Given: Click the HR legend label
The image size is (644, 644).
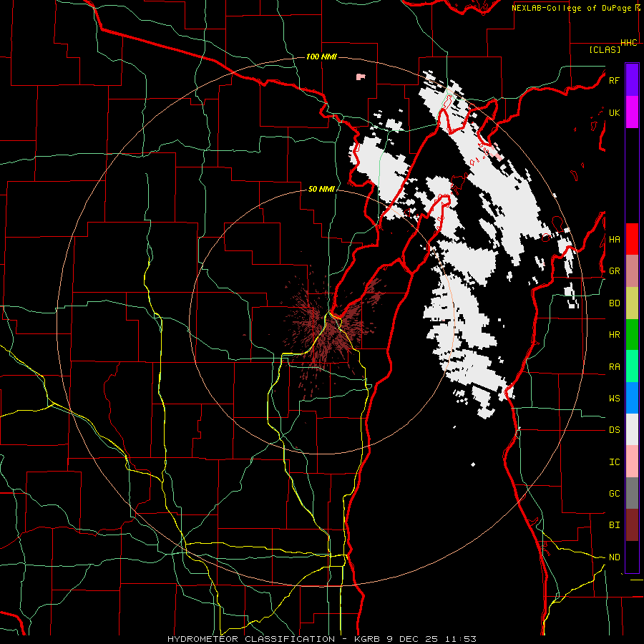Looking at the screenshot, I should tap(614, 335).
